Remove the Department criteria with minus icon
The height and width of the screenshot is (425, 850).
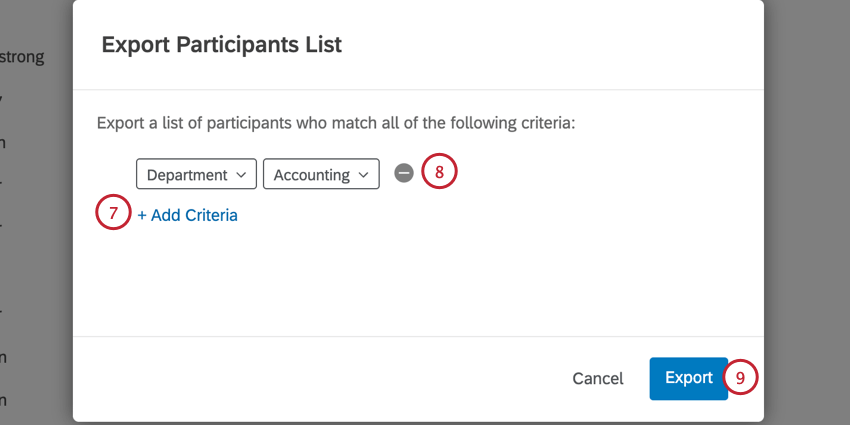(403, 173)
